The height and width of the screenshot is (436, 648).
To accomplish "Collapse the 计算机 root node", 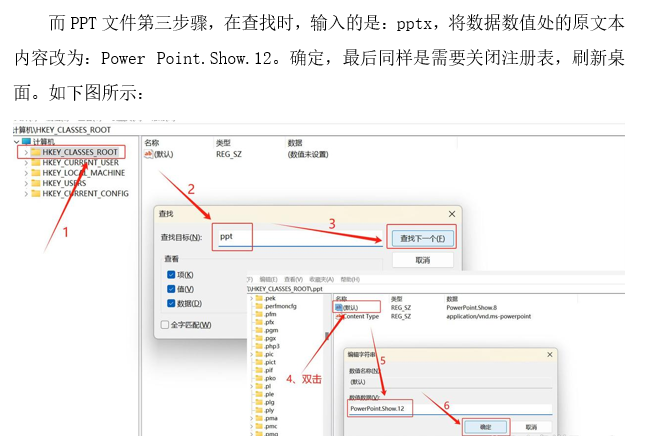I will (17, 142).
